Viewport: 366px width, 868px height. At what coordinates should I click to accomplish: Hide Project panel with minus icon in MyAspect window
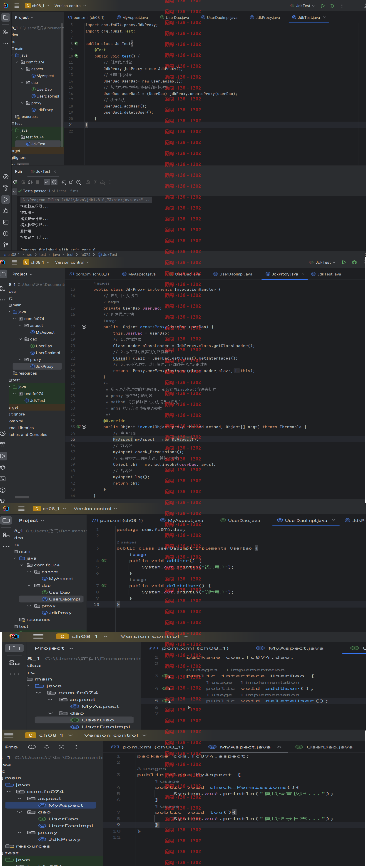[91, 747]
